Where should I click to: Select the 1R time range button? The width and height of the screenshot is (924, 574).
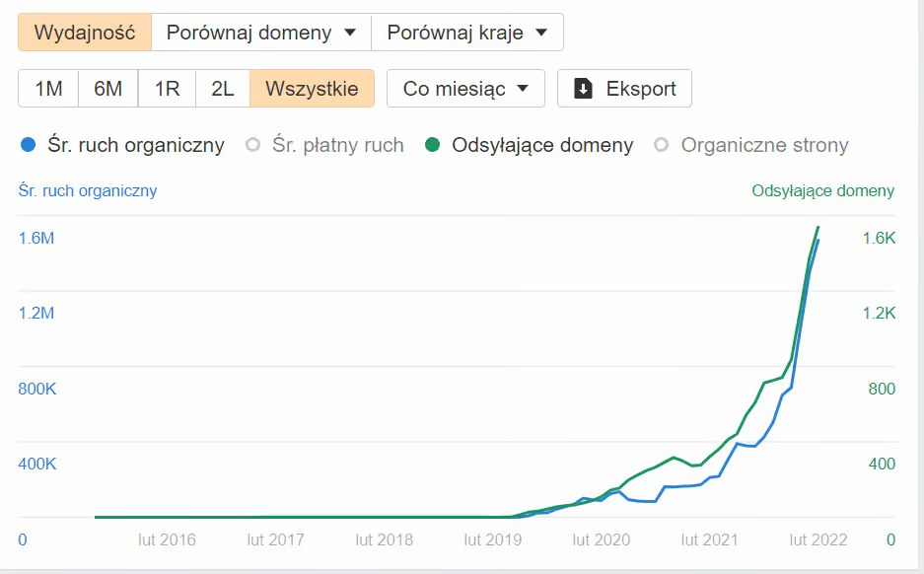(x=166, y=88)
